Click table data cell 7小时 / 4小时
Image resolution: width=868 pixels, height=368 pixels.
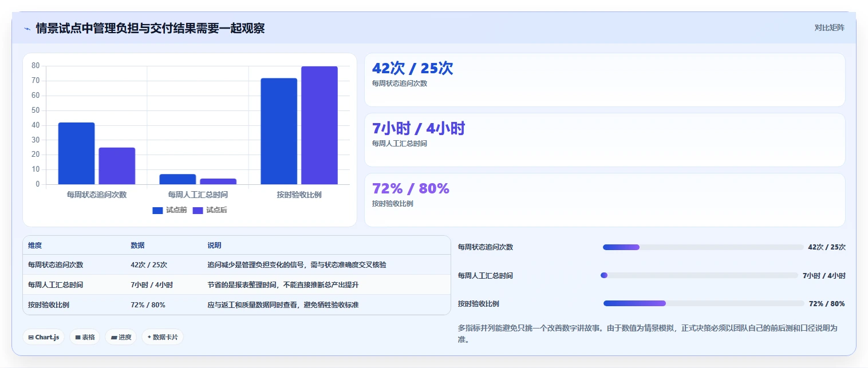[152, 285]
